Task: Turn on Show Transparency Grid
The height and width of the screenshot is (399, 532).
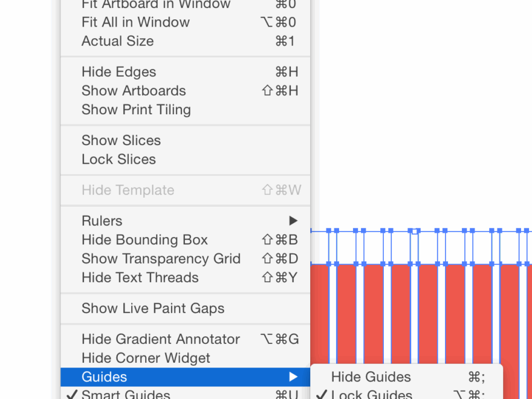Action: (161, 259)
